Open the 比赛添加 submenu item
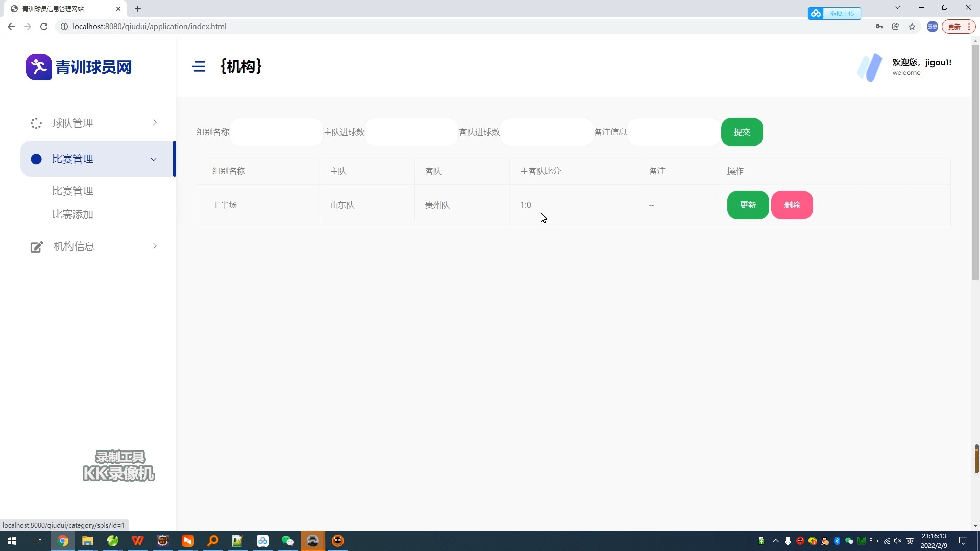This screenshot has width=980, height=551. coord(72,214)
